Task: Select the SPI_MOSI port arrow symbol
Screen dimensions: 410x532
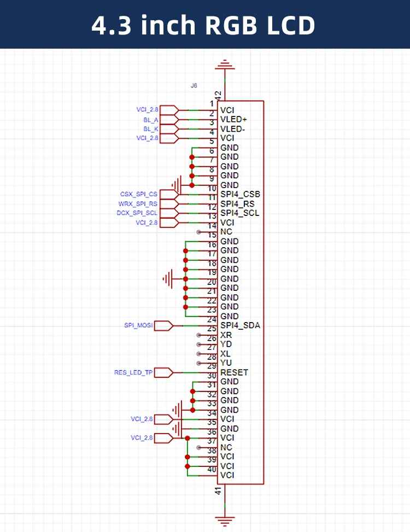Action: [164, 326]
